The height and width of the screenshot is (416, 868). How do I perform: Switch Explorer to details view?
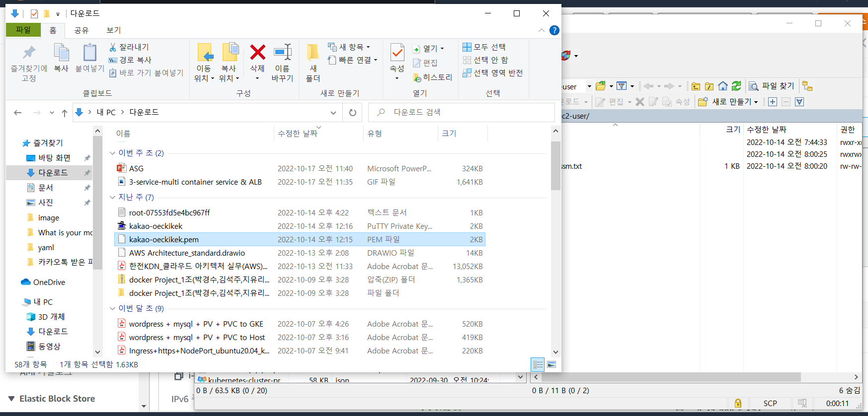[x=538, y=364]
